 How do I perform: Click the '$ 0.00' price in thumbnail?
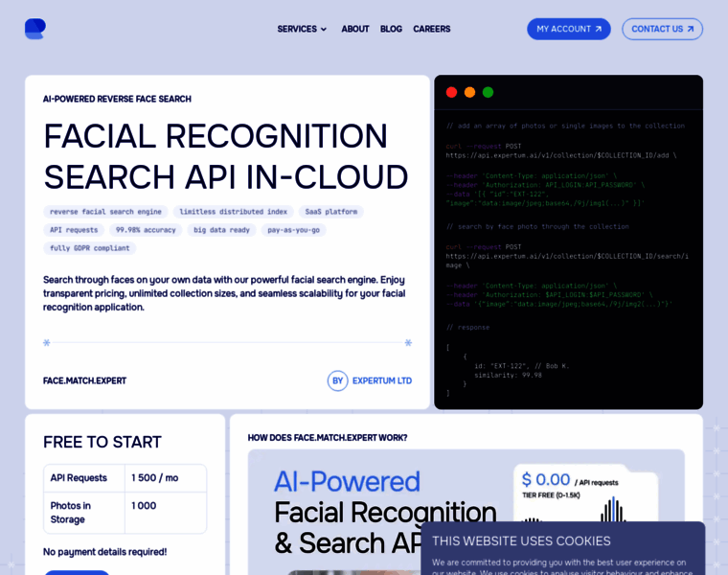tap(546, 480)
